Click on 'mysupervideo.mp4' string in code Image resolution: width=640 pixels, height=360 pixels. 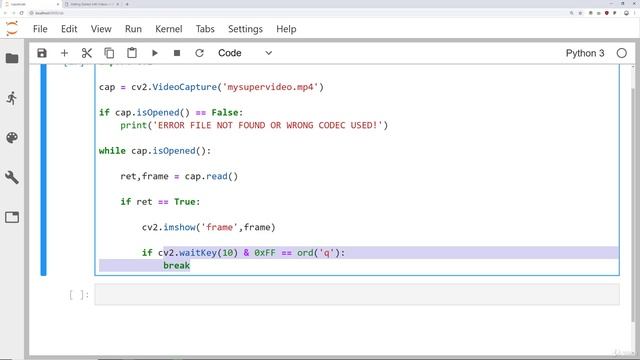(270, 87)
